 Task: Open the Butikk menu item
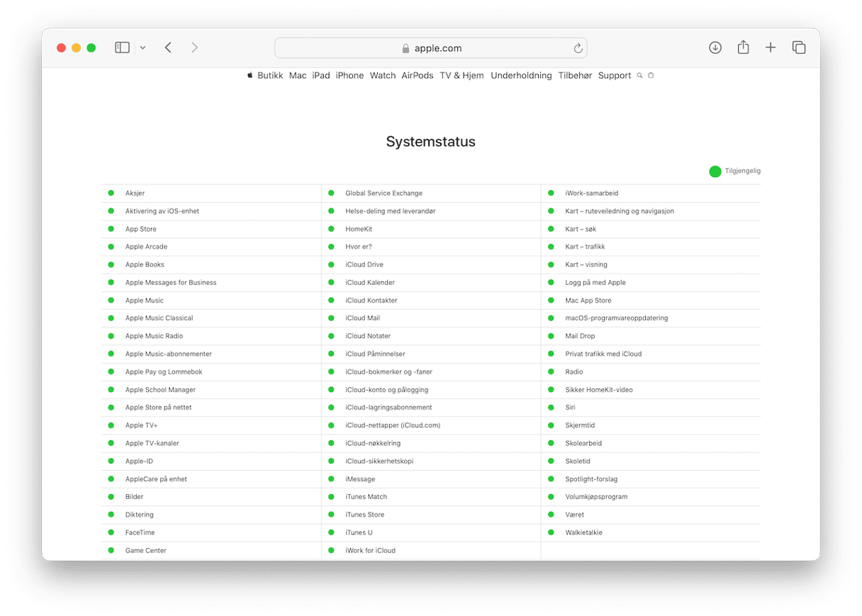point(270,75)
